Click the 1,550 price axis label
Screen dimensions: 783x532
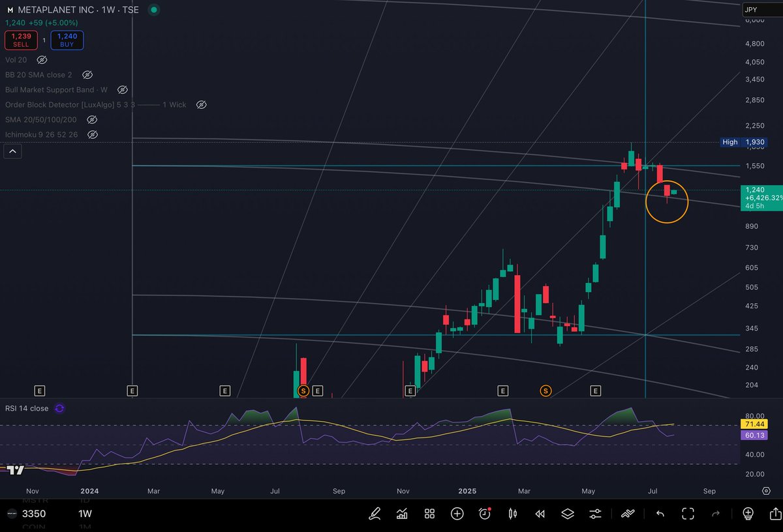(755, 166)
